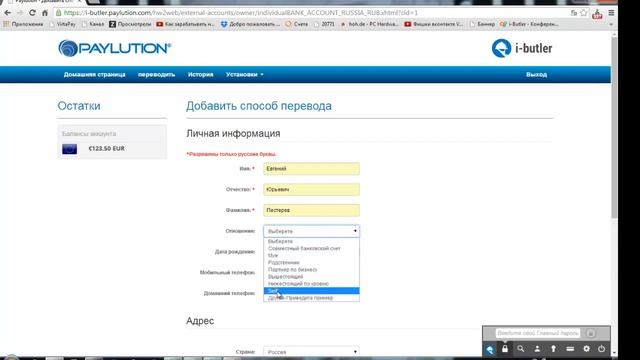Open the История menu item

coord(200,75)
